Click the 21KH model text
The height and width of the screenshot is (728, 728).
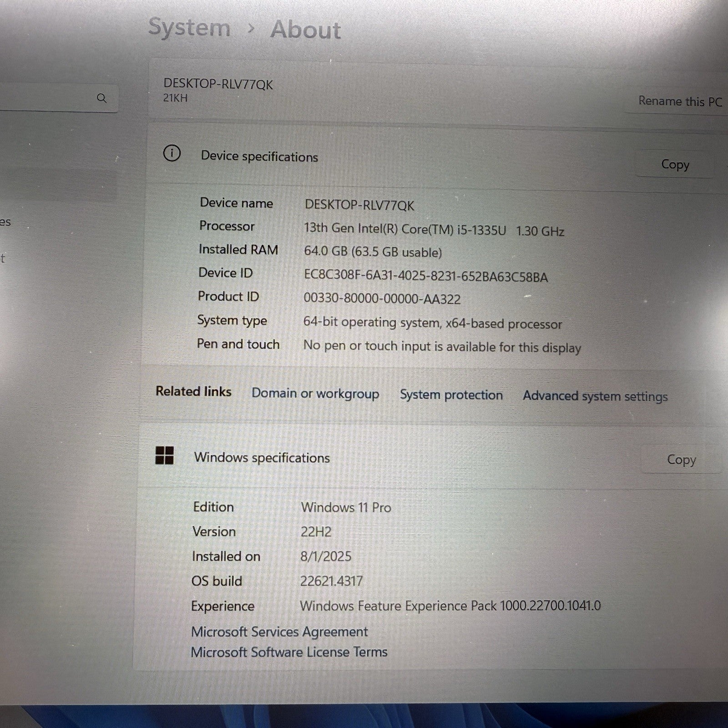(x=175, y=98)
